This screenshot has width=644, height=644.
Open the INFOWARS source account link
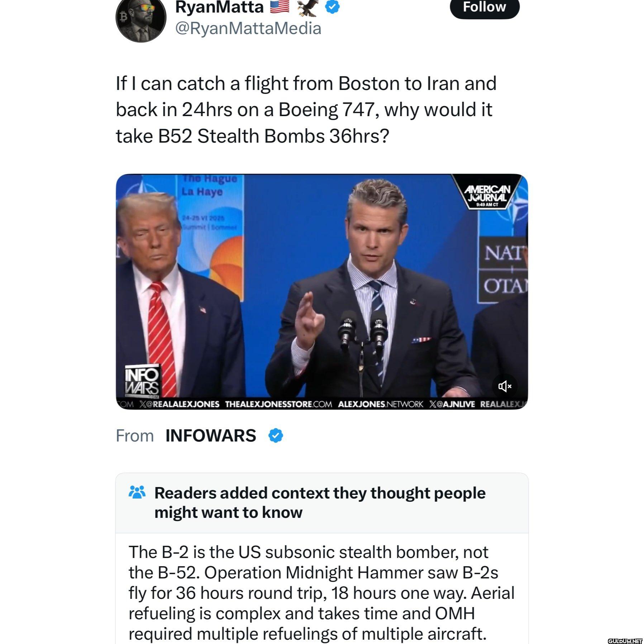(211, 436)
